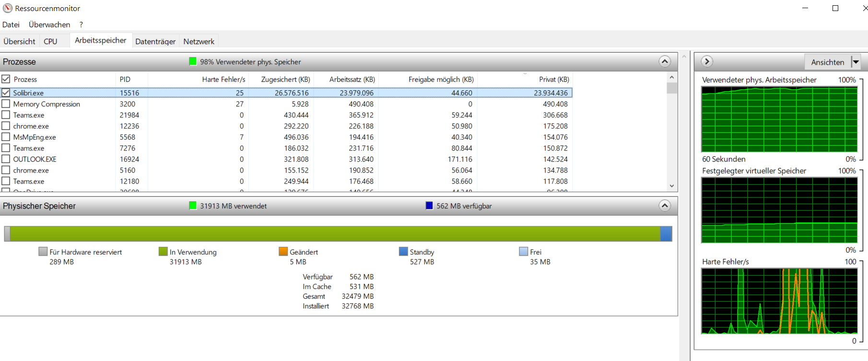
Task: Select the MsMpEng.exe row name
Action: (x=35, y=137)
